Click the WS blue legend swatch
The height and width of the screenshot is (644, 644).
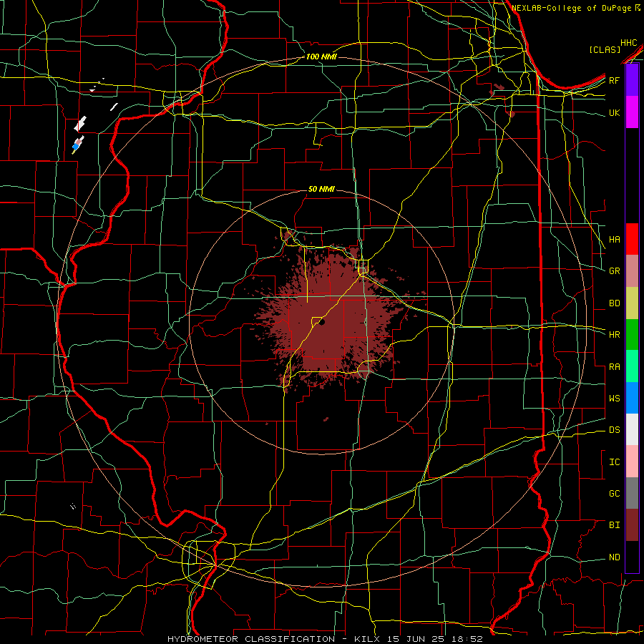[632, 398]
